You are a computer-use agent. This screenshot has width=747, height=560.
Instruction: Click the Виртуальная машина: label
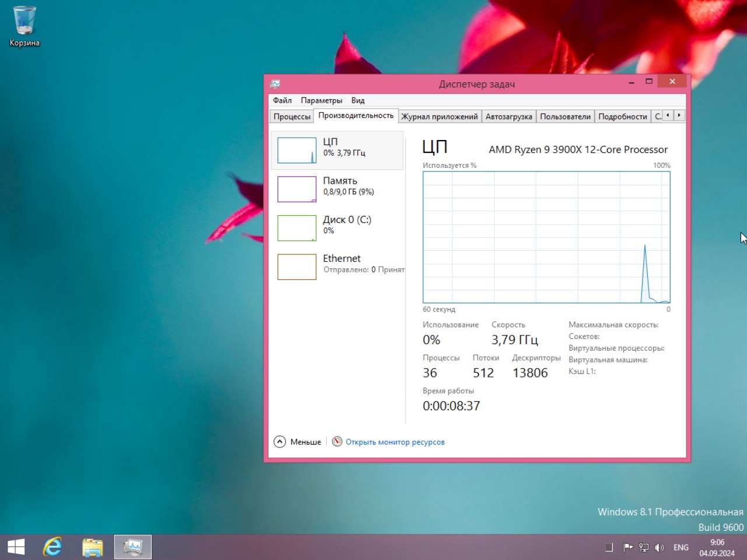608,360
